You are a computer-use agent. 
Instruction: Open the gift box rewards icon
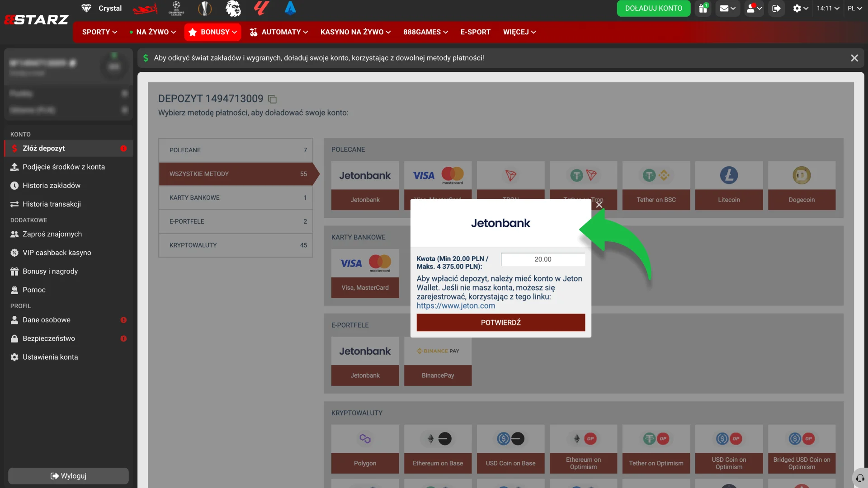coord(703,8)
